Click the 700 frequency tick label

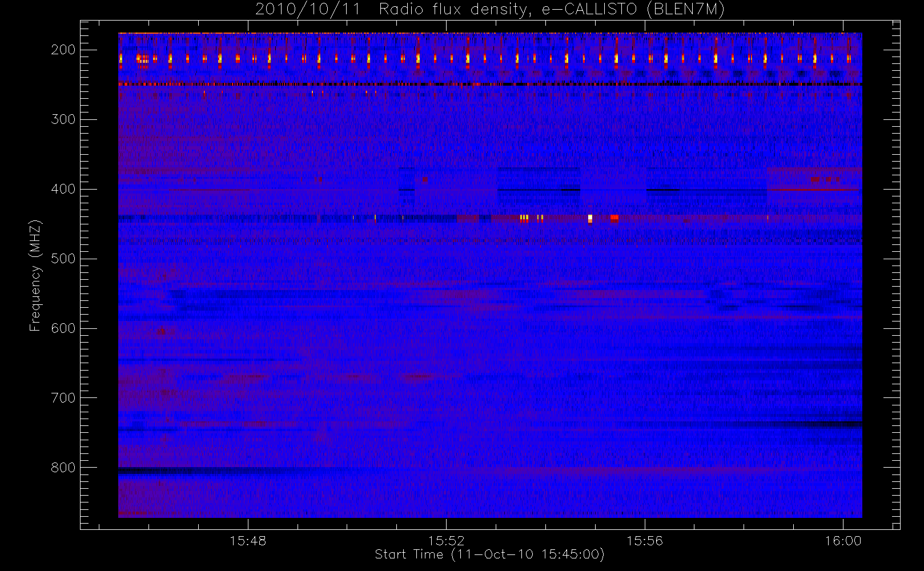pyautogui.click(x=63, y=398)
